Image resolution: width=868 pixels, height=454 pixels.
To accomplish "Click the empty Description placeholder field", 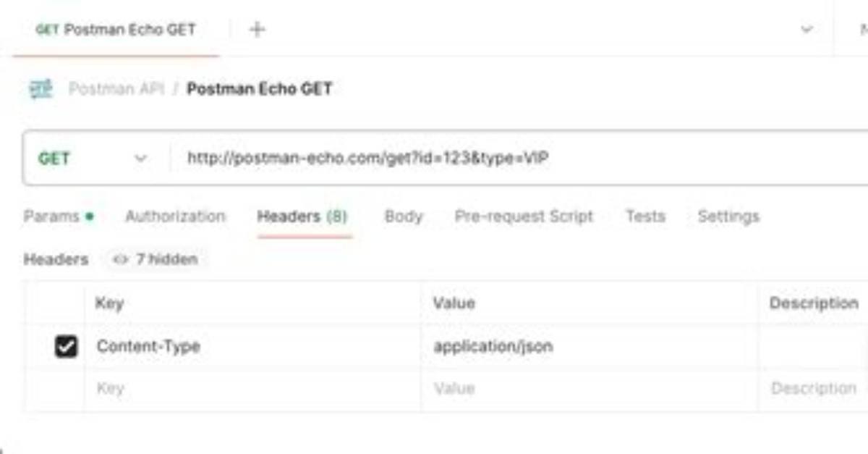I will [813, 389].
